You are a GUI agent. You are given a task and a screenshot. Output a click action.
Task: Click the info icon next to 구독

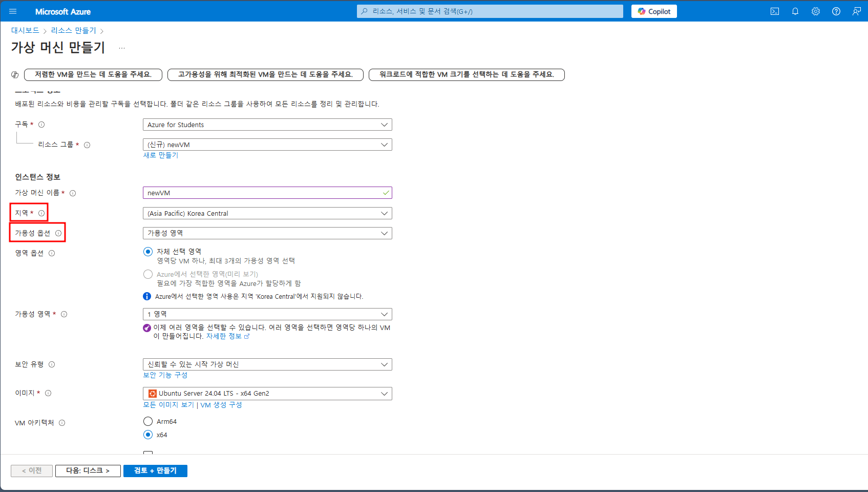(41, 125)
